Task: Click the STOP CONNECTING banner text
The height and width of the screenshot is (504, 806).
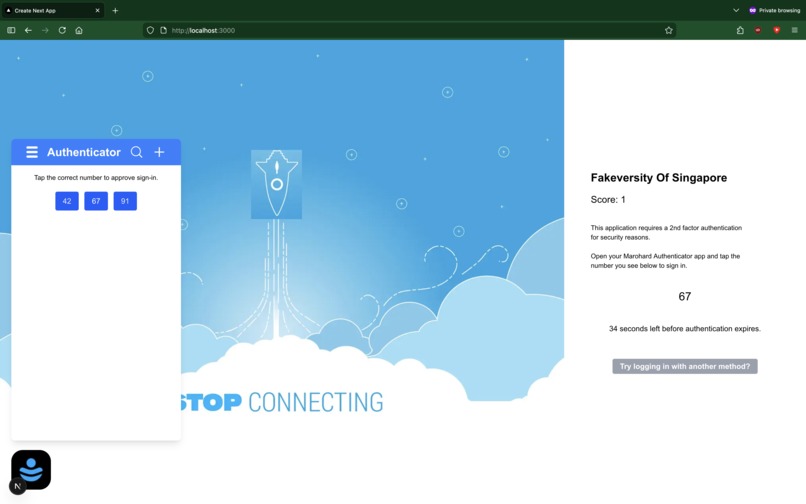Action: click(282, 402)
